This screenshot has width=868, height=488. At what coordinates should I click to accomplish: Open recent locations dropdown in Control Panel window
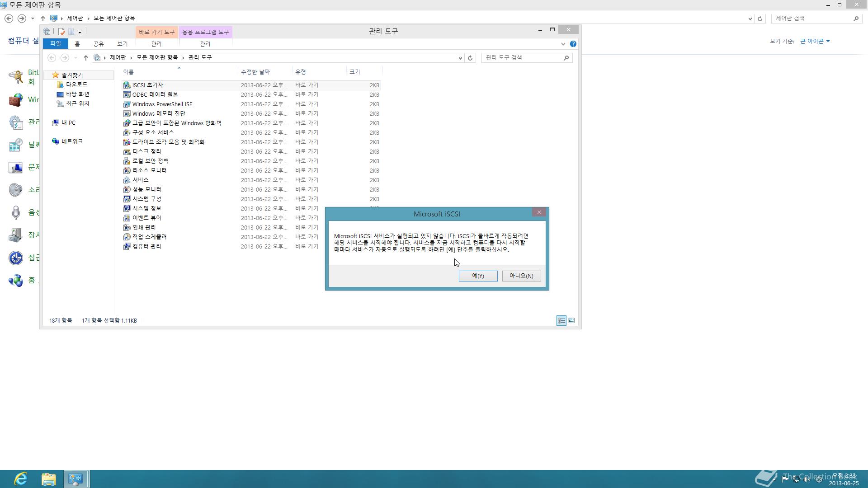pos(33,19)
